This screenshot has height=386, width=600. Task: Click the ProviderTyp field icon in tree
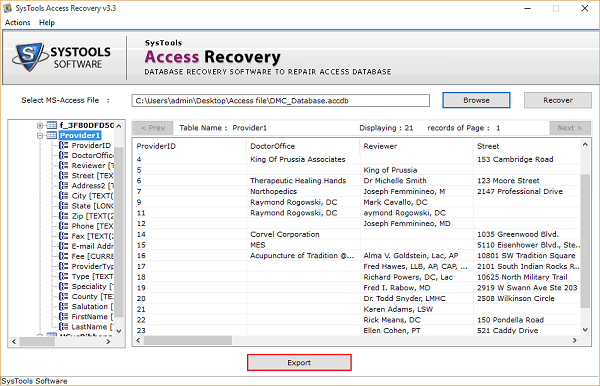coord(64,266)
